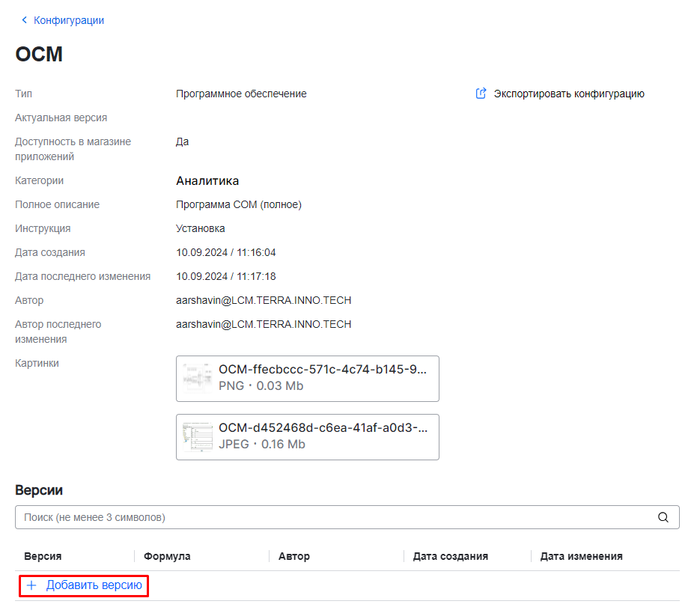Sort by the Формула column header
This screenshot has width=700, height=610.
(167, 556)
